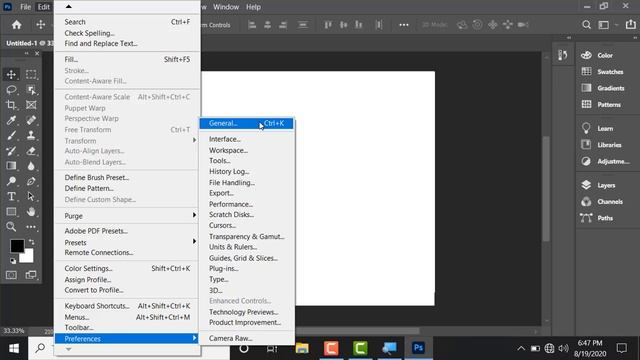
Task: Open the workspace switcher icon
Action: (604, 25)
